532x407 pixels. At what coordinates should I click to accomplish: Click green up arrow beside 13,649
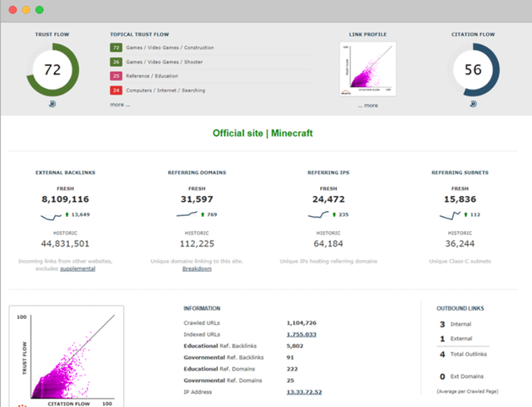point(66,214)
